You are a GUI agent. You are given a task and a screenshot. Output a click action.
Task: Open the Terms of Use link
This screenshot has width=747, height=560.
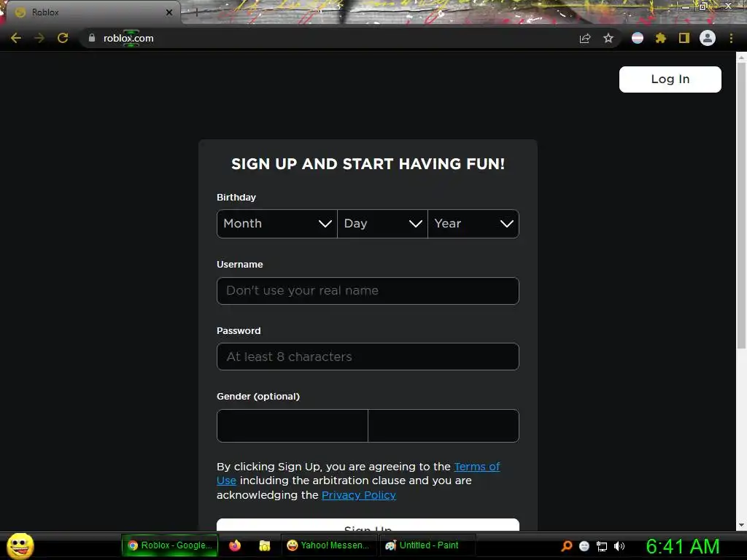pyautogui.click(x=477, y=467)
